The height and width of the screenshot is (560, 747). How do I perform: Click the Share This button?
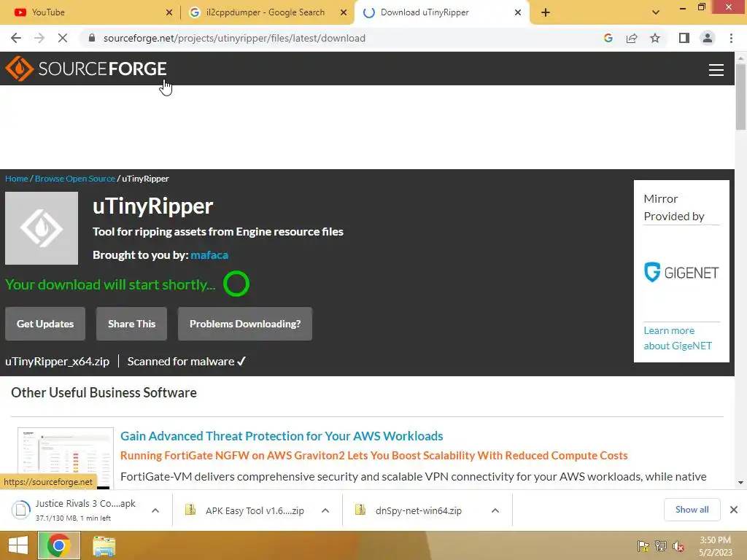(x=131, y=324)
